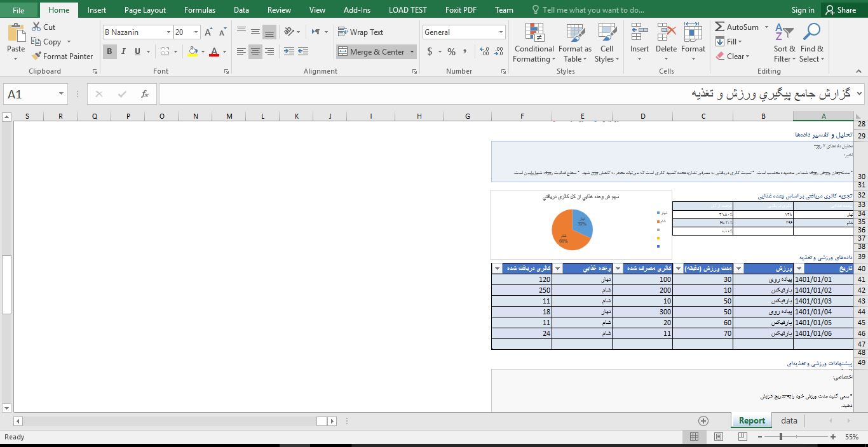Viewport: 868px width, 447px height.
Task: Open the number format General dropdown
Action: point(501,32)
